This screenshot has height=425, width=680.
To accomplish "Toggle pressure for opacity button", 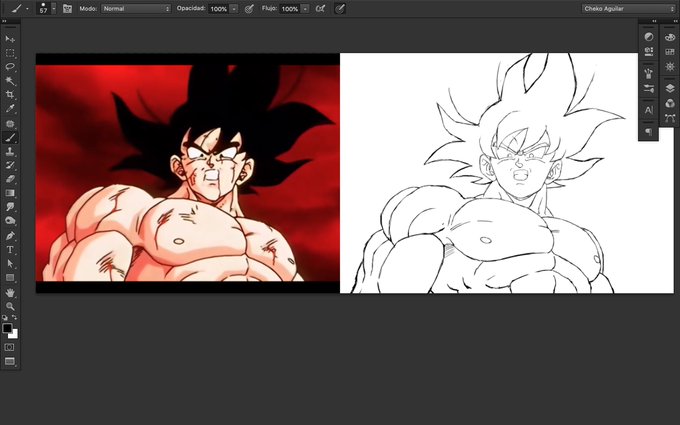I will (249, 9).
